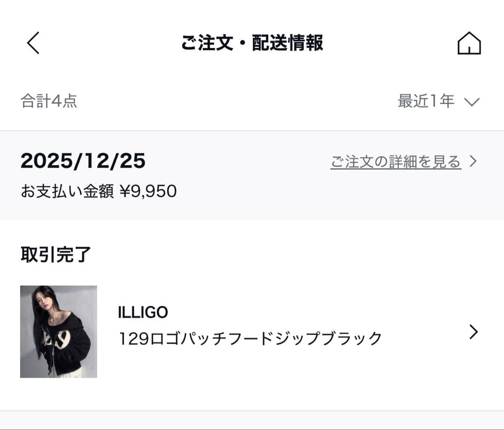This screenshot has width=504, height=430.
Task: Open the 最近1年 period filter dropdown
Action: [439, 101]
